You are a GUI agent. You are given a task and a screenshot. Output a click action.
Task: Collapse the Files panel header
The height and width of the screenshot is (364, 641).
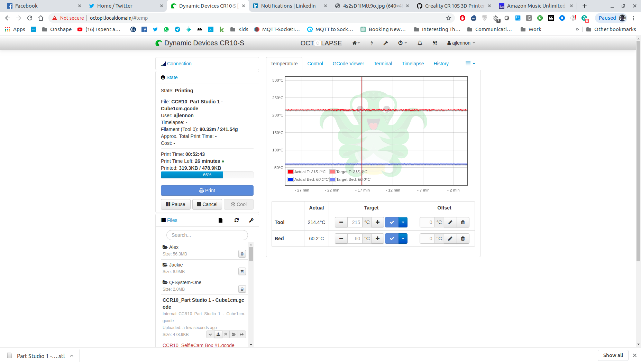[172, 220]
